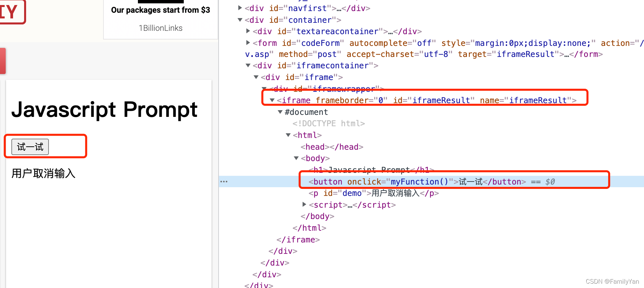
Task: Expand the codeForm form node
Action: 248,43
